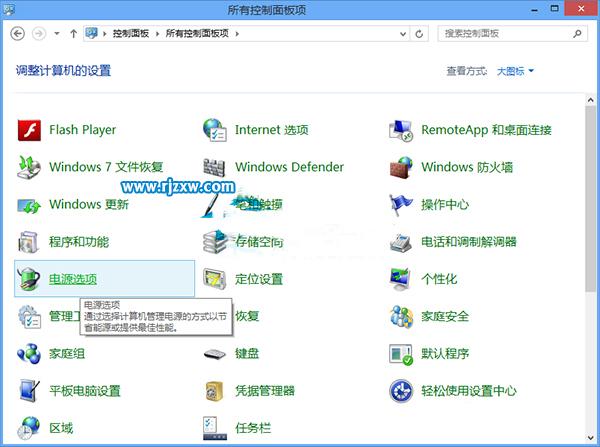The width and height of the screenshot is (600, 447).
Task: Click the Flash Player link text
Action: [82, 130]
